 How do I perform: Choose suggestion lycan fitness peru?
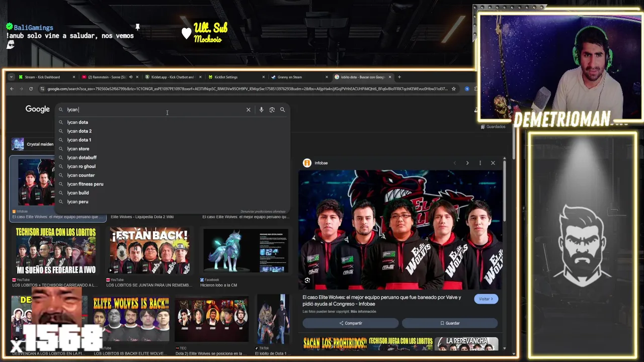[172, 184]
